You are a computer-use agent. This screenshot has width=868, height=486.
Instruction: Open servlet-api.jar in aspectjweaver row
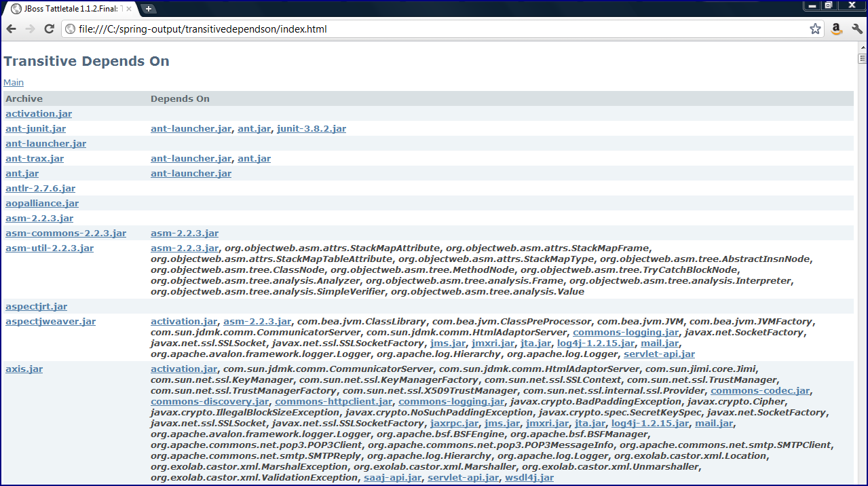coord(659,354)
